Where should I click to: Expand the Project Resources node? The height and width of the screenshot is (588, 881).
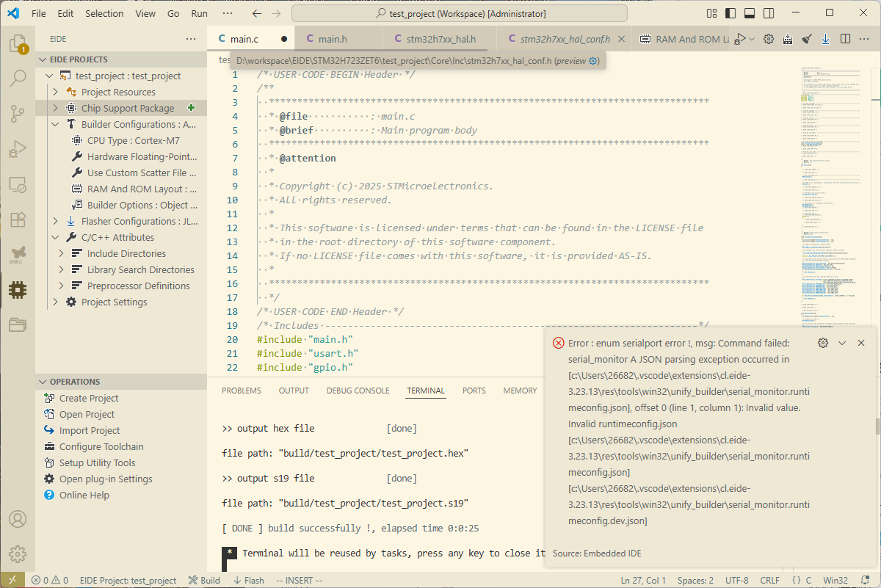click(55, 92)
